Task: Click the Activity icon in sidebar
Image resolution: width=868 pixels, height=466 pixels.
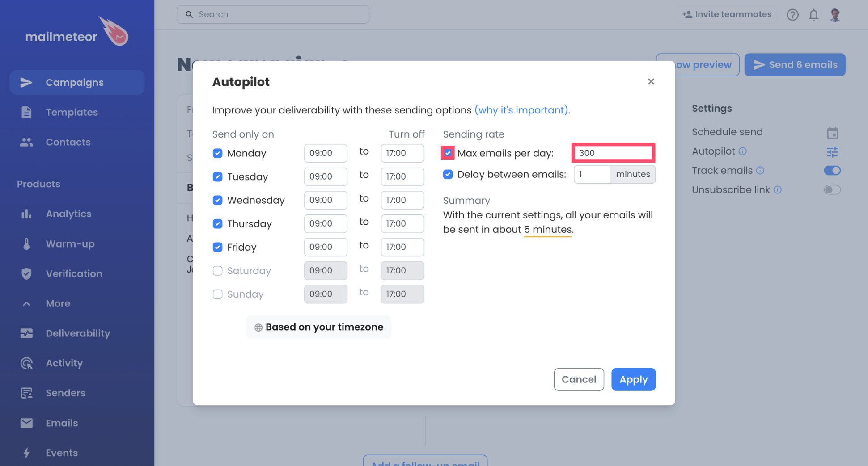Action: click(26, 363)
